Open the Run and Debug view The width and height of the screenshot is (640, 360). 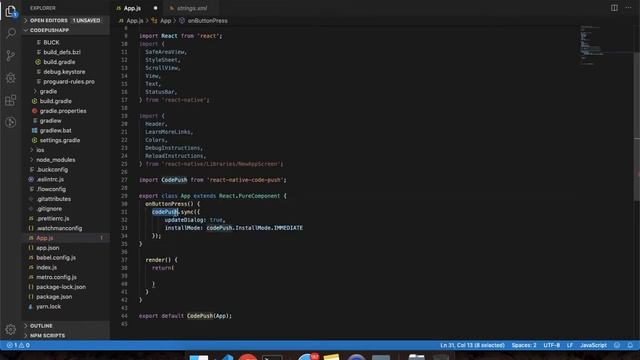click(11, 78)
